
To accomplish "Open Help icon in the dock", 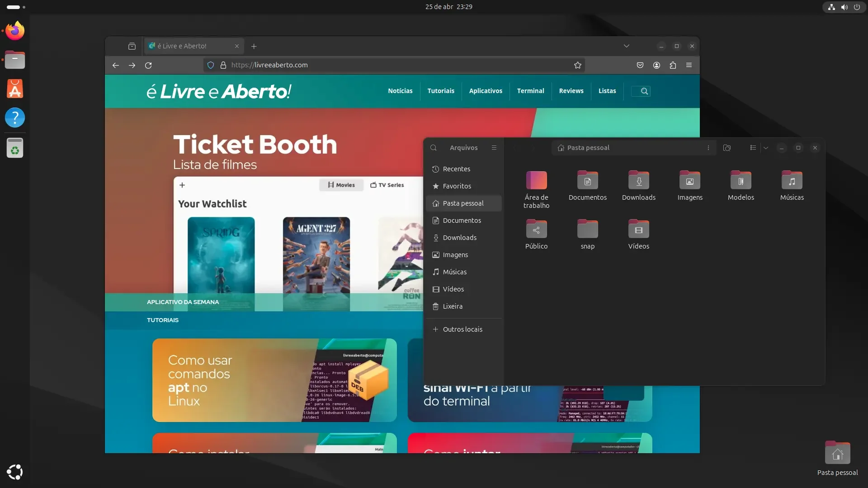I will click(x=15, y=117).
